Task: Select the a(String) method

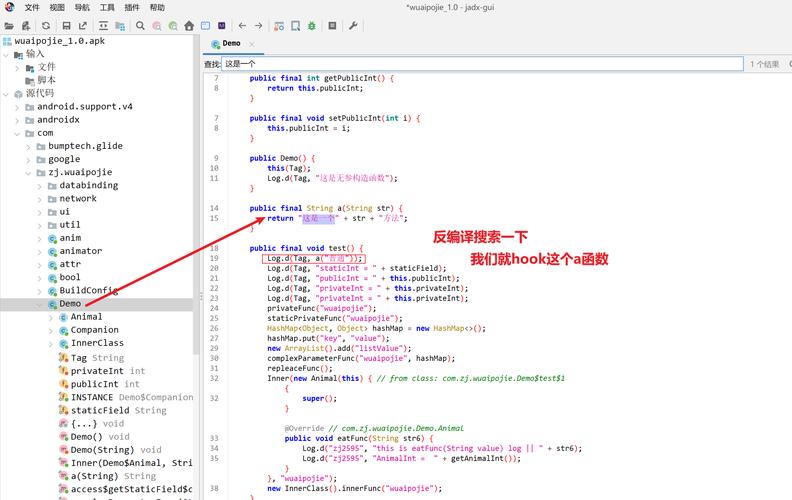Action: pyautogui.click(x=114, y=476)
